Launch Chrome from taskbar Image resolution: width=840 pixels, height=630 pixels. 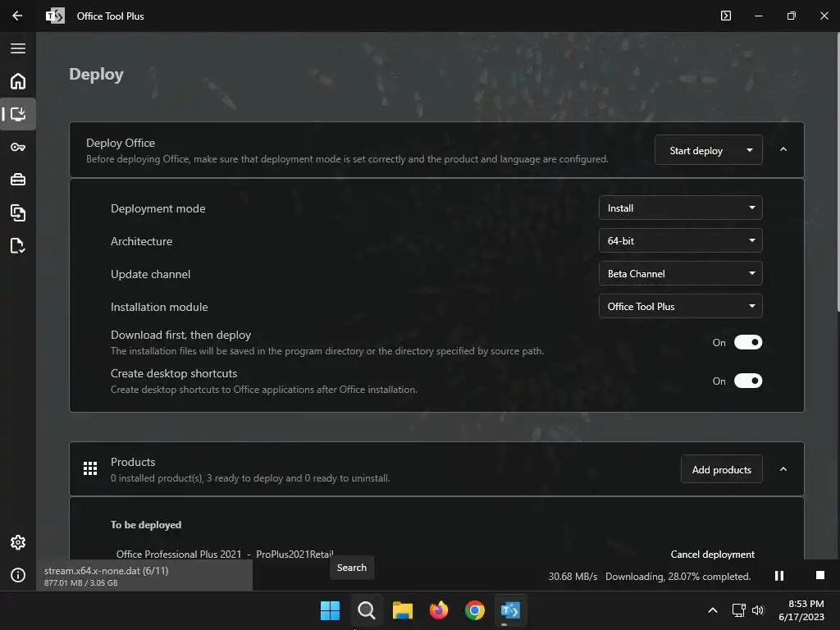point(475,610)
